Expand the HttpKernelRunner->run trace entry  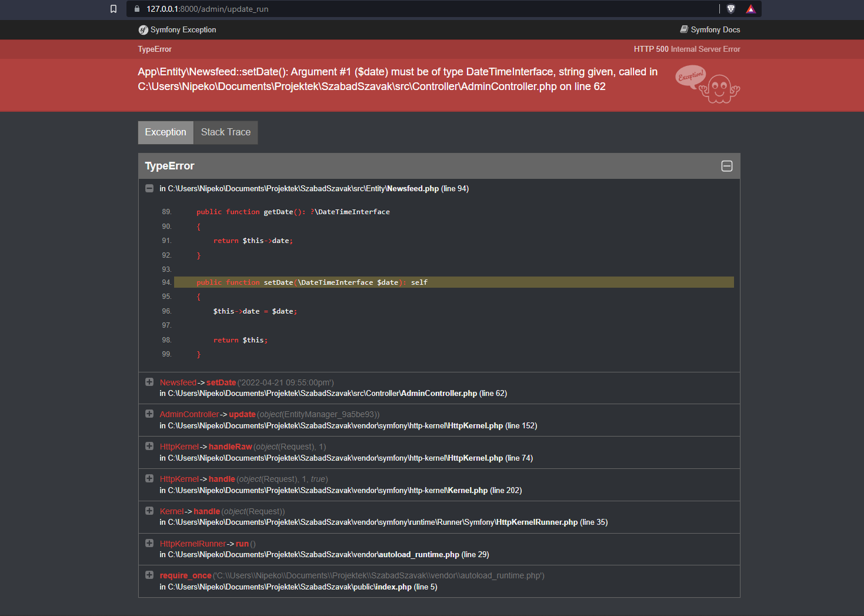[149, 543]
